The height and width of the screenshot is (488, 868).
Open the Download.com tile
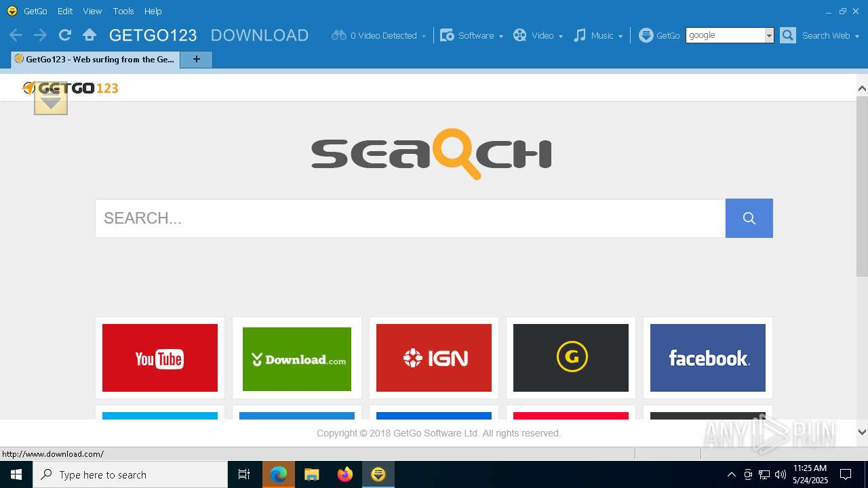tap(297, 358)
